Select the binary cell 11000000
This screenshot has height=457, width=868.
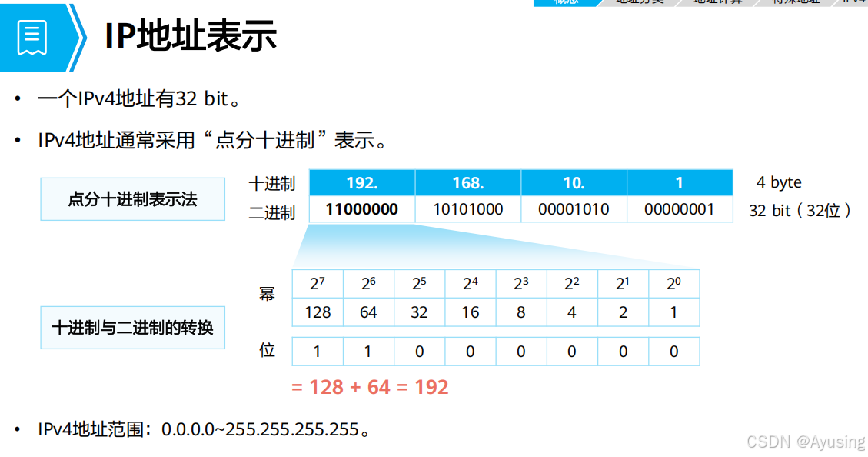click(362, 209)
